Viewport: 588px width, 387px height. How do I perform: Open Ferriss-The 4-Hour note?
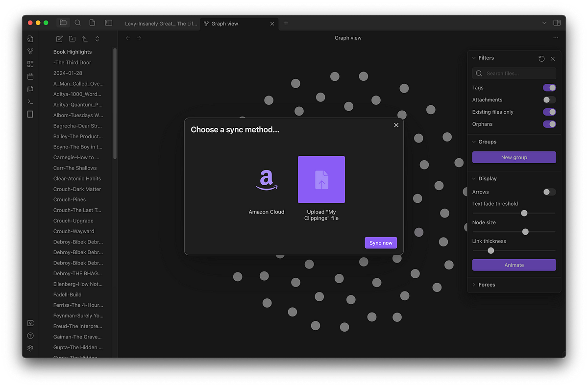point(78,305)
